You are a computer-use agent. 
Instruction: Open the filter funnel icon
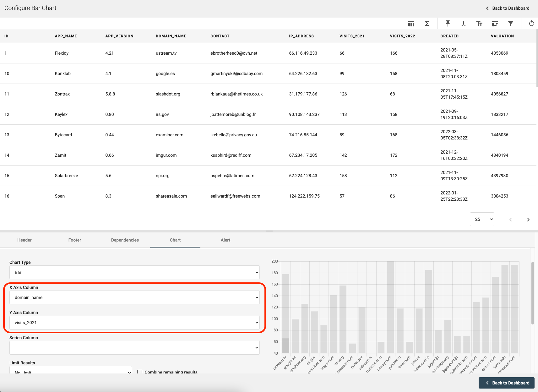511,24
